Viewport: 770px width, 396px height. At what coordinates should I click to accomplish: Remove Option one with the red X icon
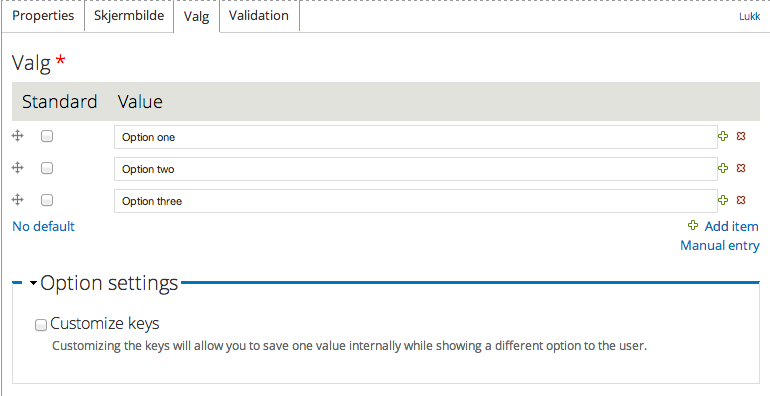[x=741, y=136]
